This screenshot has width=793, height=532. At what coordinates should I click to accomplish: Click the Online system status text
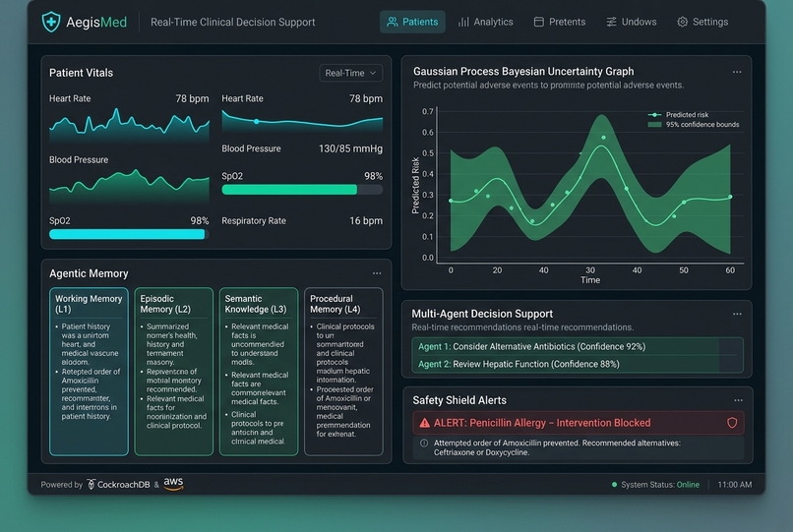[x=688, y=485]
